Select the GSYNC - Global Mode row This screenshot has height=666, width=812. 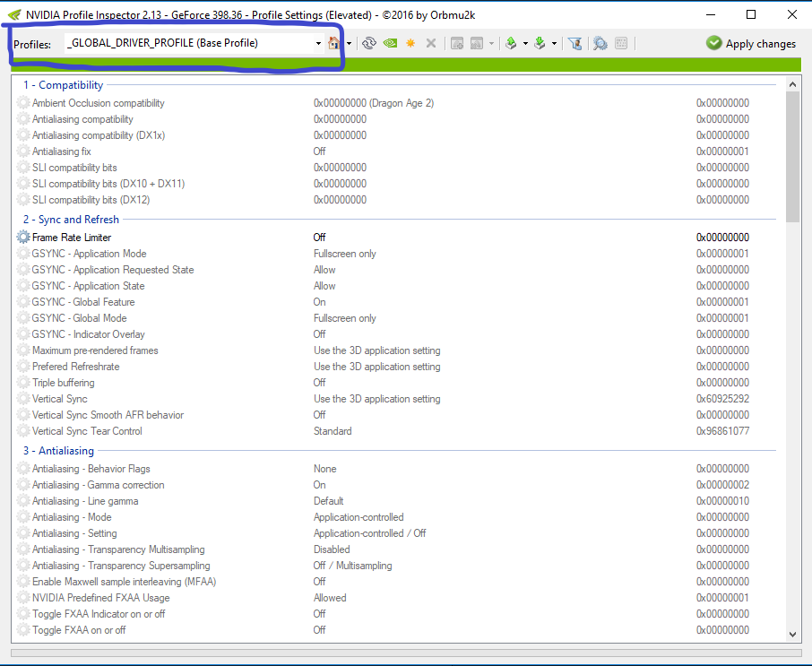pyautogui.click(x=396, y=318)
